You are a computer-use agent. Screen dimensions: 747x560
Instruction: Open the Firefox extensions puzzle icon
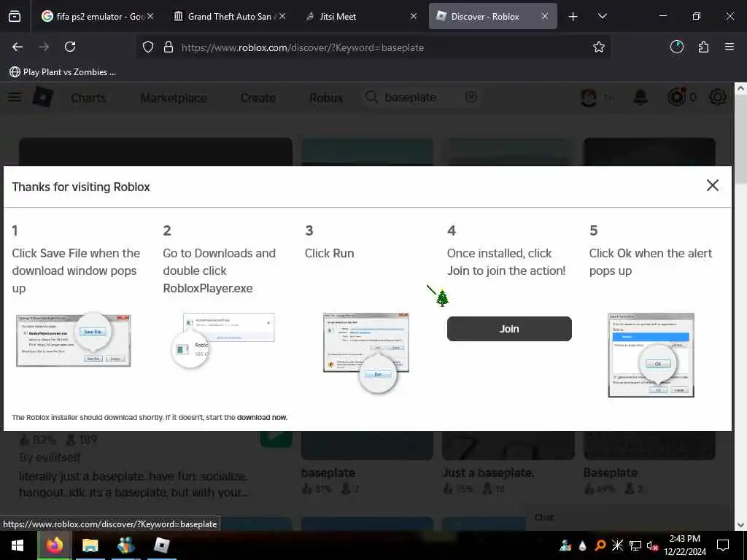click(703, 47)
